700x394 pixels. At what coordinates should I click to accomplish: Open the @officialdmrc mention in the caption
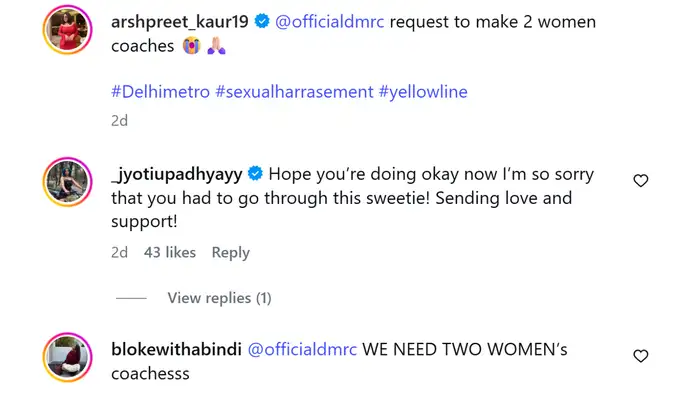tap(329, 22)
